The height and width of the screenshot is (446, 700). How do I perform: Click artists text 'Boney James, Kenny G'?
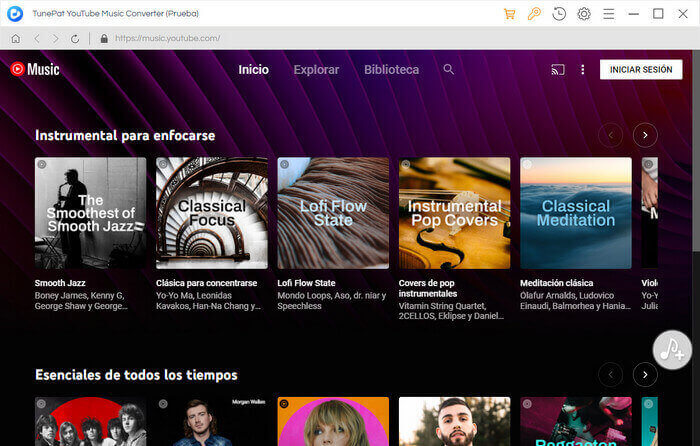pyautogui.click(x=79, y=296)
